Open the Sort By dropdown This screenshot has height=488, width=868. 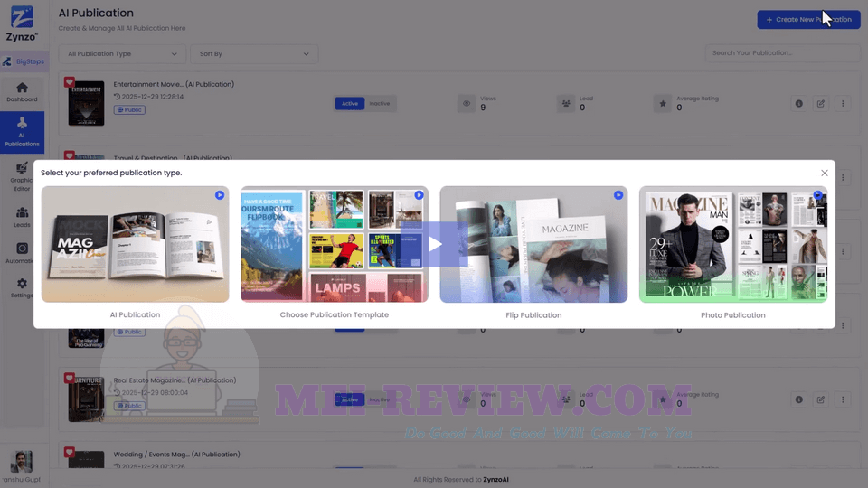(254, 53)
